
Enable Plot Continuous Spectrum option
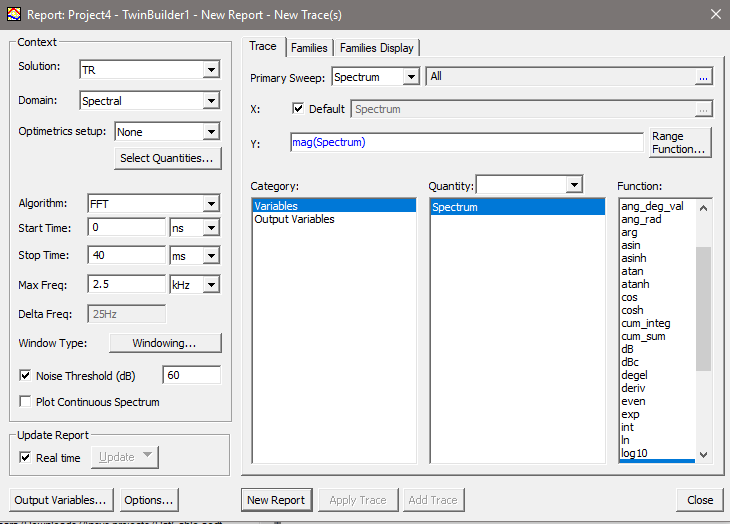point(26,402)
